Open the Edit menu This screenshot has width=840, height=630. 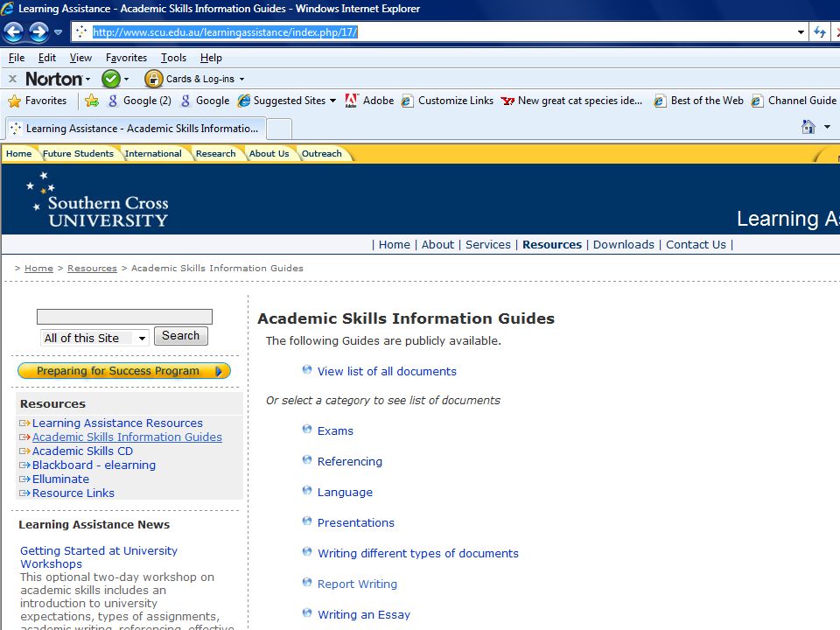(x=47, y=58)
